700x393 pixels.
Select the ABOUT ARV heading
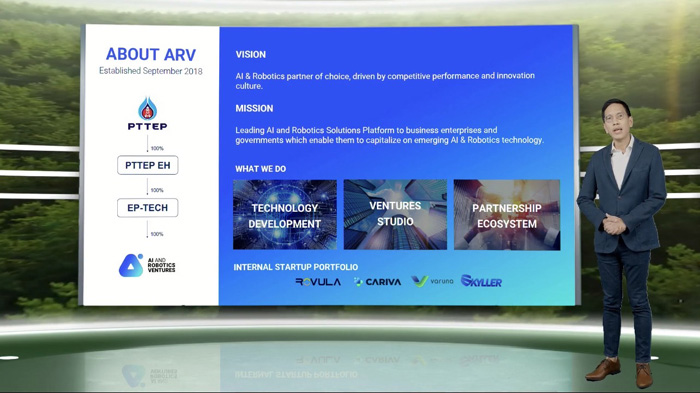coord(151,54)
